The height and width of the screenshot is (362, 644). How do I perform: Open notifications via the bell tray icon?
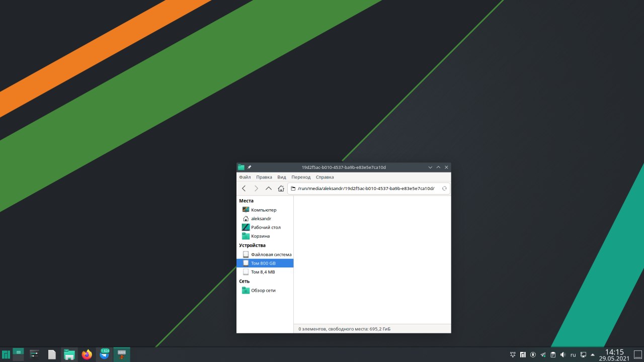[513, 354]
